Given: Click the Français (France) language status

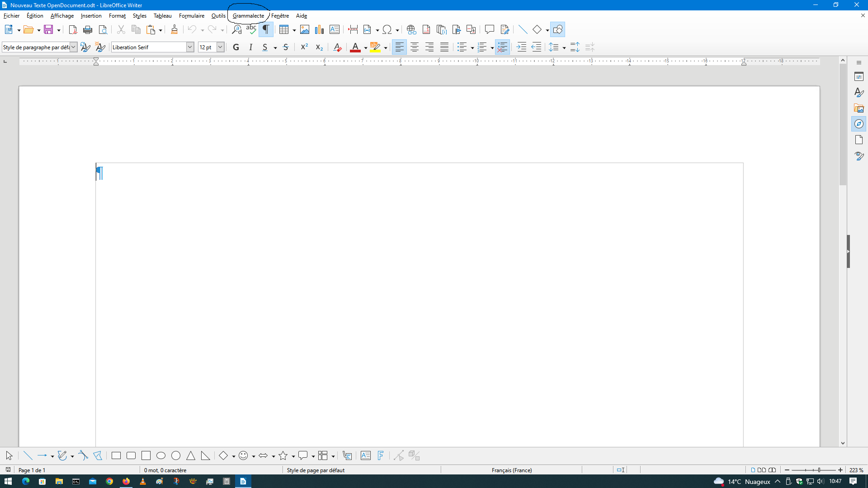Looking at the screenshot, I should 511,470.
